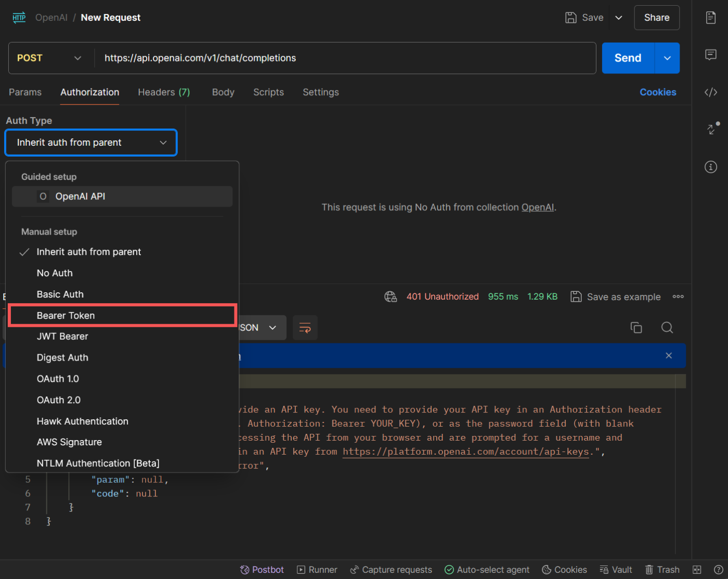The width and height of the screenshot is (728, 579).
Task: Click the OpenAI breadcrumb in header
Action: pos(51,18)
